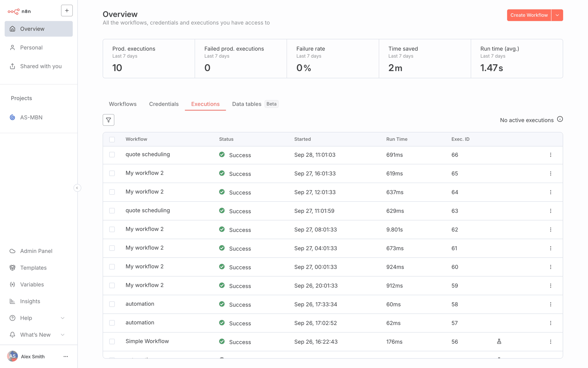Image resolution: width=588 pixels, height=368 pixels.
Task: Click the plus button beside n8n logo
Action: click(x=67, y=10)
